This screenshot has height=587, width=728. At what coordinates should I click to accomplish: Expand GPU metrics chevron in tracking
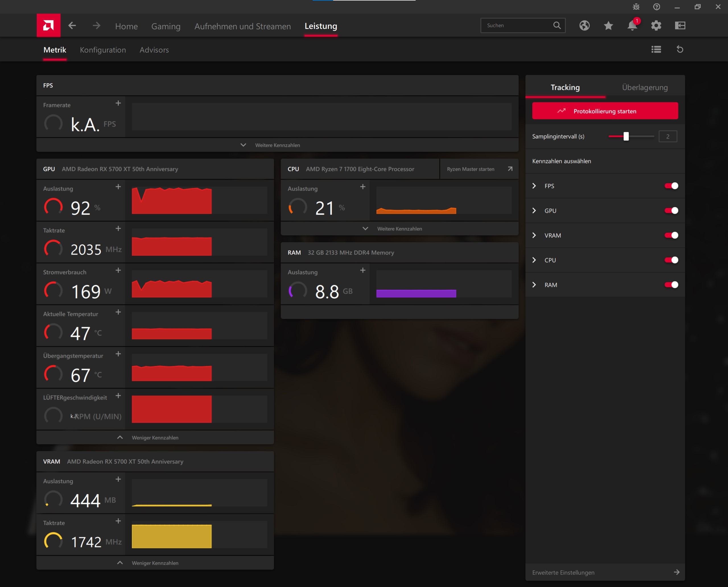click(x=534, y=211)
